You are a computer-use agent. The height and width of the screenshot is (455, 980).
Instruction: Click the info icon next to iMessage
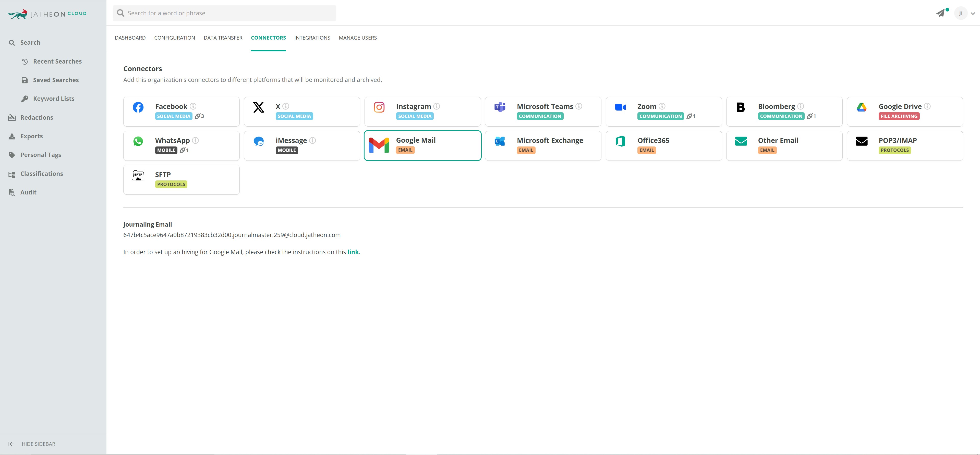click(313, 140)
